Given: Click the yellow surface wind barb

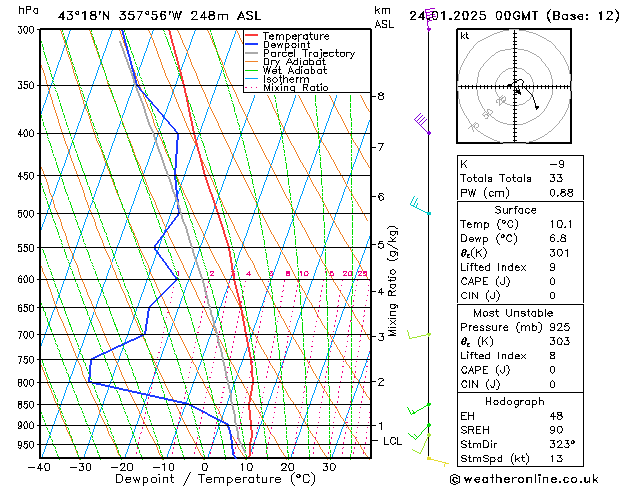Looking at the screenshot, I should click(438, 461).
